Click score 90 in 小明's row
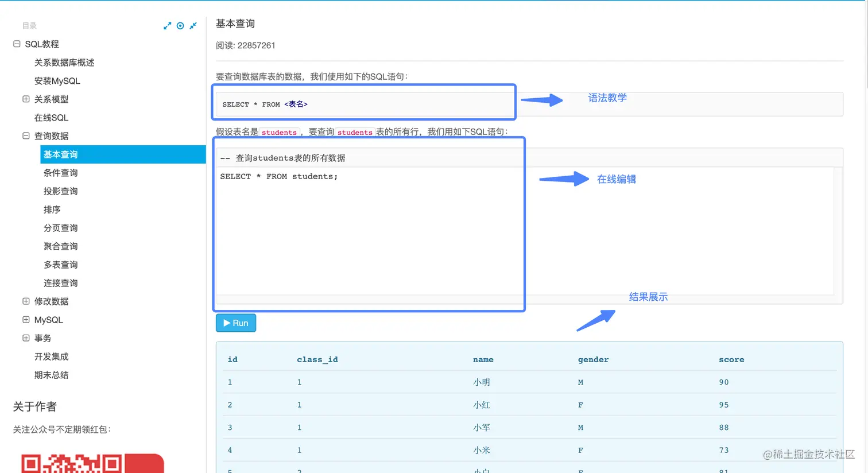 tap(724, 382)
